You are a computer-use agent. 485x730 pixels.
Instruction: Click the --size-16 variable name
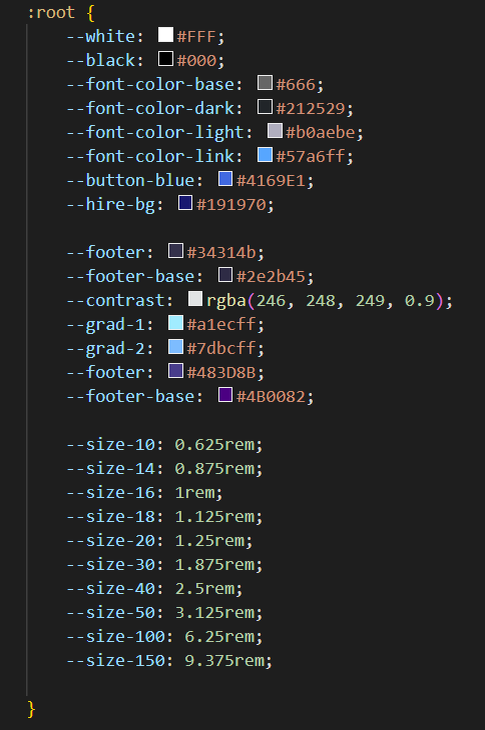(x=111, y=493)
